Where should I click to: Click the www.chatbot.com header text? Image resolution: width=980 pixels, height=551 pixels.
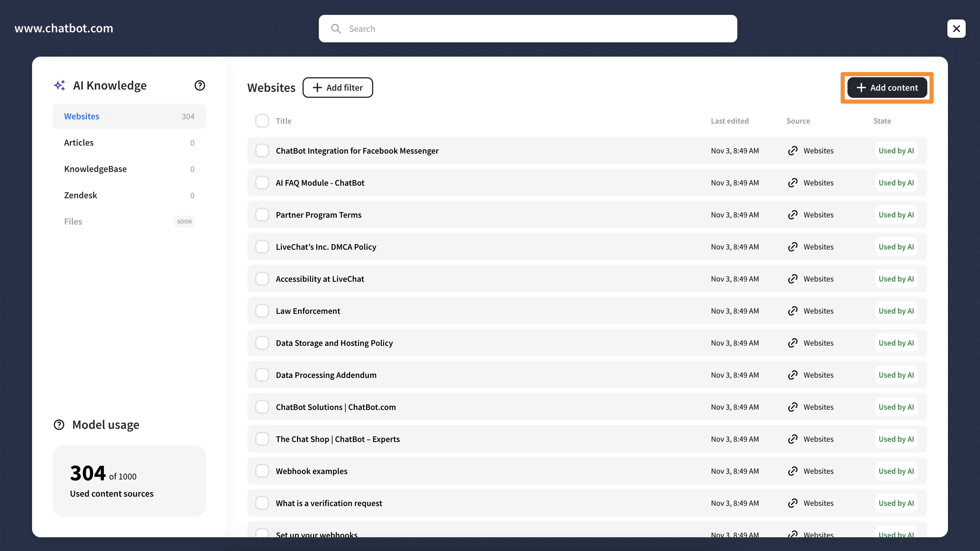(64, 28)
